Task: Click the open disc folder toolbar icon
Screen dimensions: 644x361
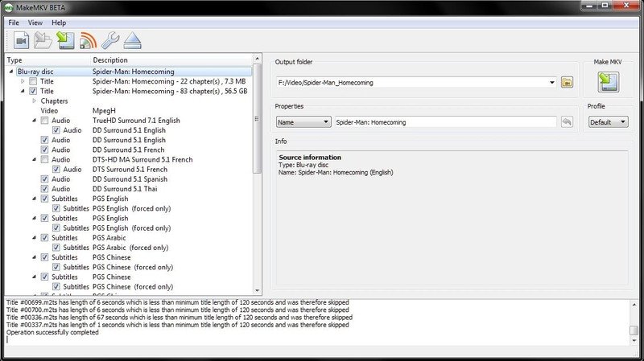Action: [43, 41]
